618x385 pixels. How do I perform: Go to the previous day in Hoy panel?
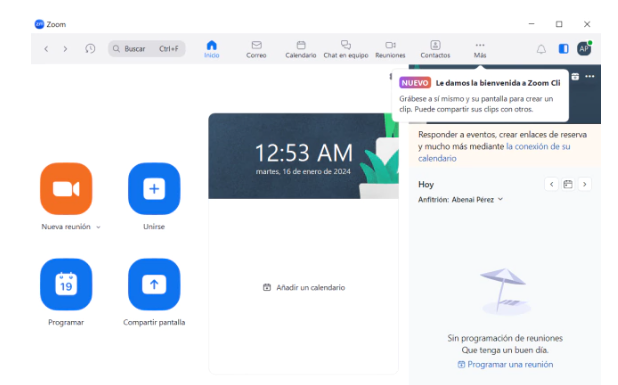551,184
